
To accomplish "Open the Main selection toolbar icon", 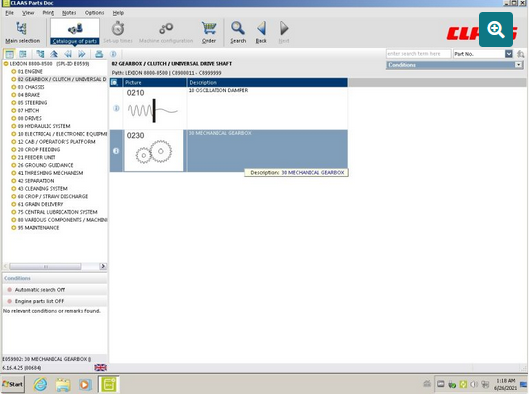I will [x=22, y=32].
